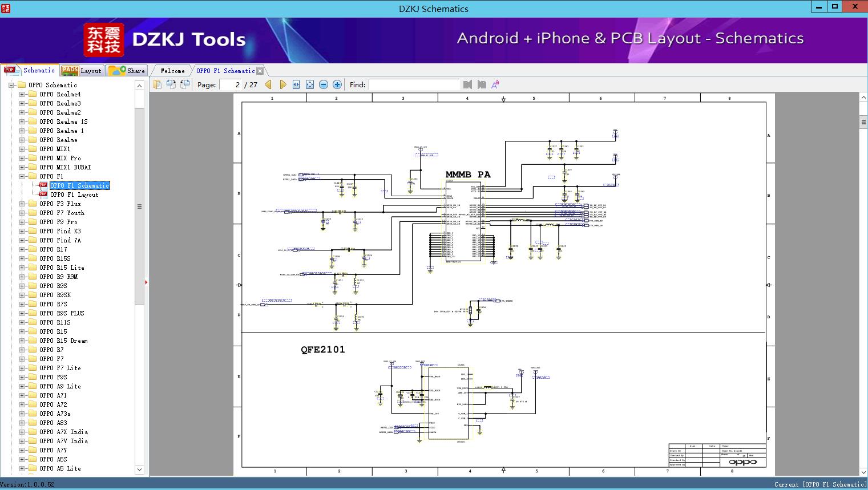Expand the OPPO F7 Youth folder

point(22,213)
